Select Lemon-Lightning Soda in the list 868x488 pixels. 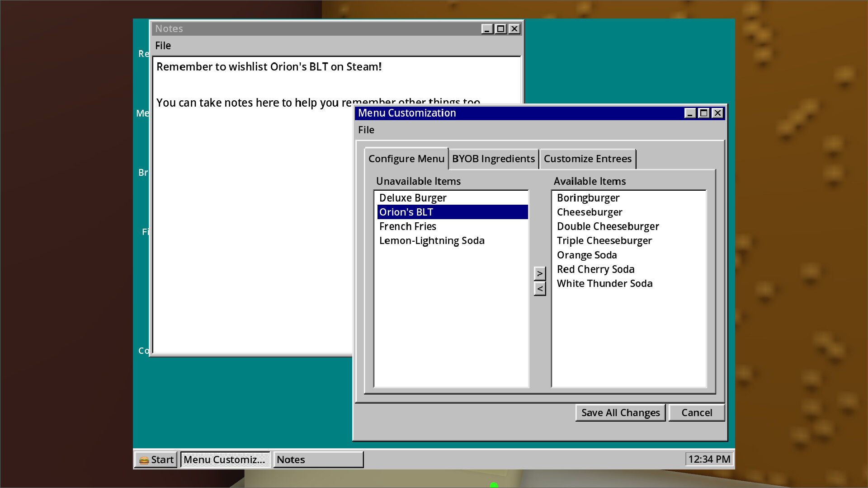pyautogui.click(x=452, y=241)
